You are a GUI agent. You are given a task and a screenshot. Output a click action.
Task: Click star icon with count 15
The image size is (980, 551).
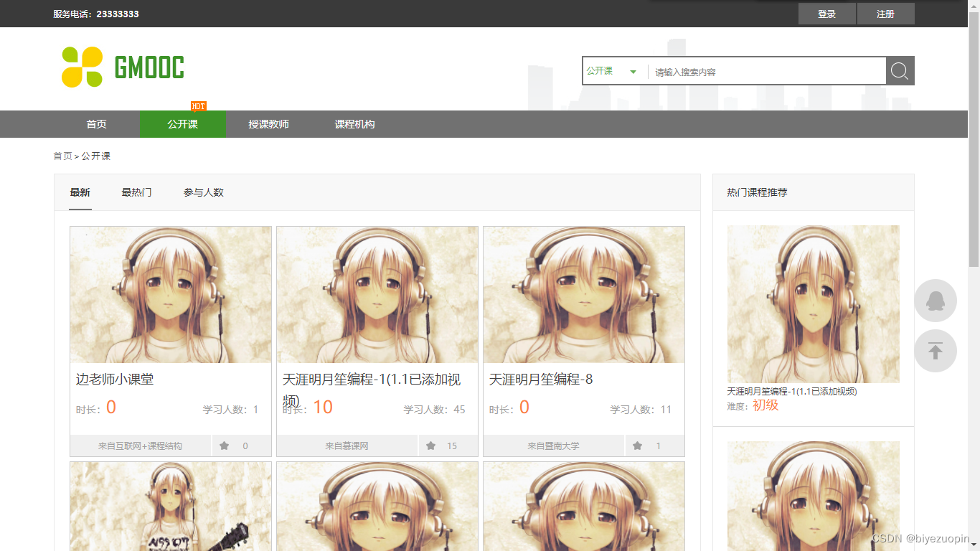(x=430, y=446)
